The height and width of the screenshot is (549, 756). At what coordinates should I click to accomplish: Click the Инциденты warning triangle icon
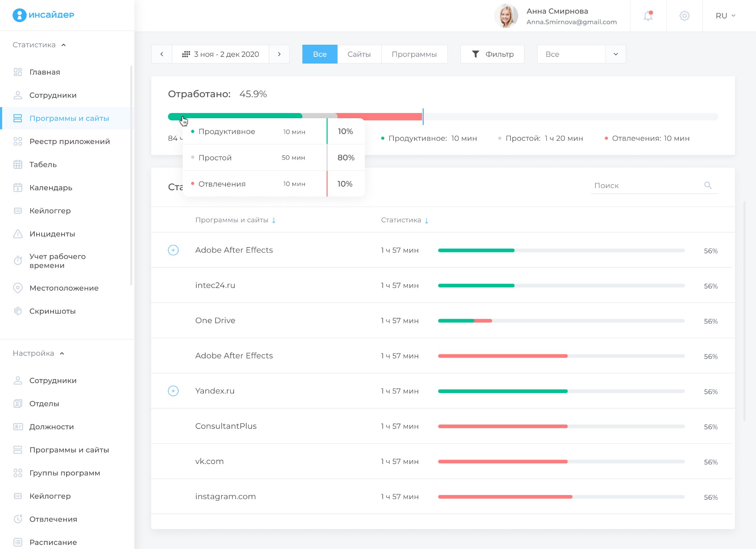click(x=18, y=234)
